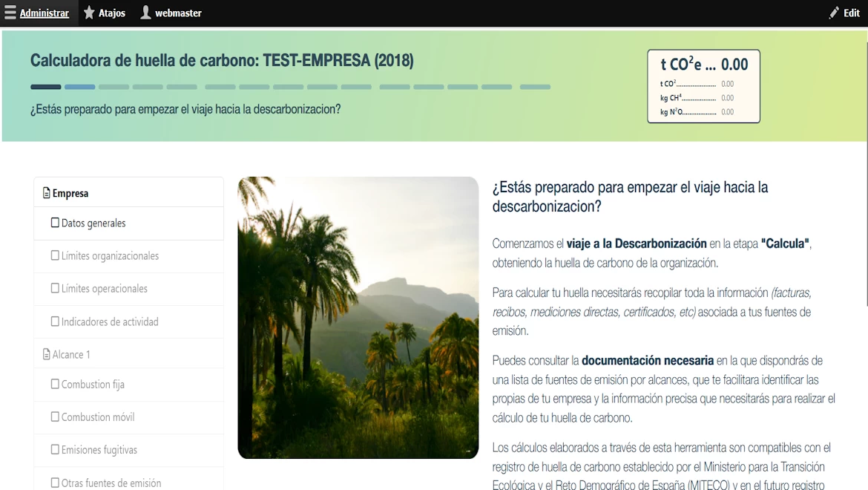Viewport: 868px width, 490px height.
Task: Open the Combustion fija step
Action: click(x=128, y=385)
